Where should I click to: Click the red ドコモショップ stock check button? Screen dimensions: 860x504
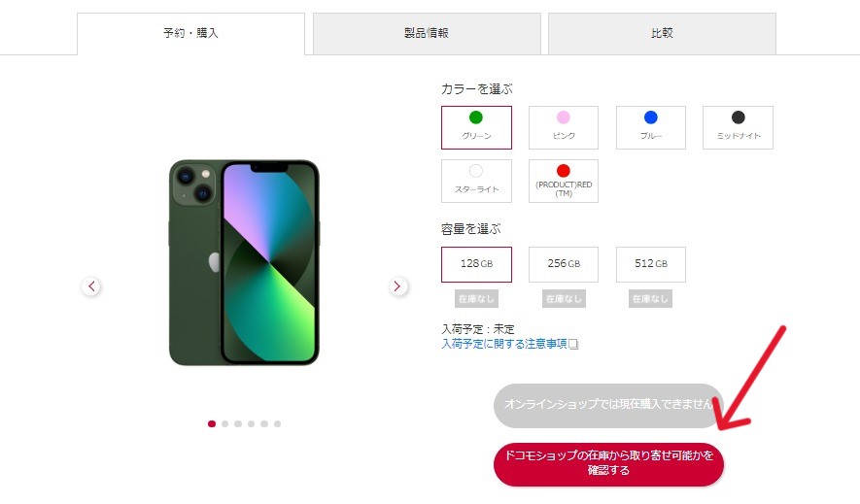[x=608, y=464]
